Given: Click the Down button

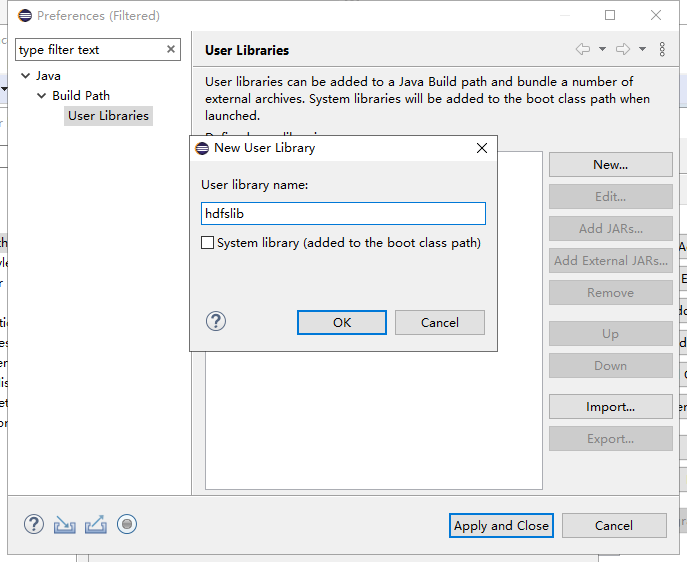Looking at the screenshot, I should point(610,366).
